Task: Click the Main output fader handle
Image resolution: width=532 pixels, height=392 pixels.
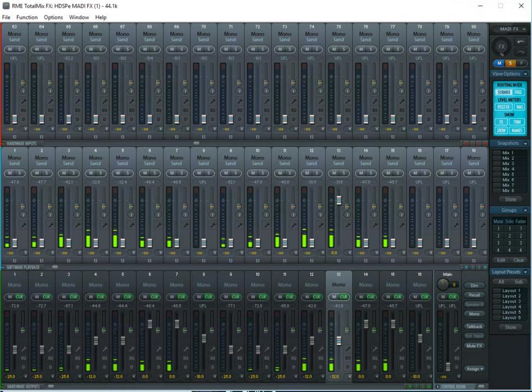Action: [x=448, y=366]
